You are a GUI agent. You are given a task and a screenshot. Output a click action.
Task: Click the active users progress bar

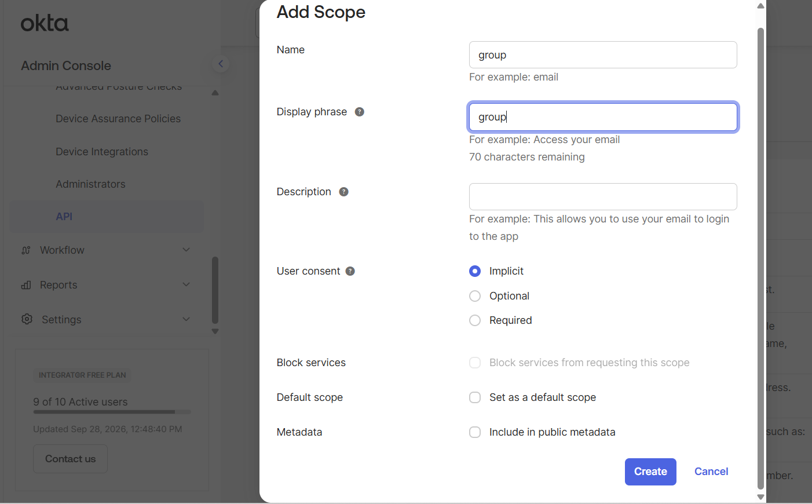click(x=112, y=412)
